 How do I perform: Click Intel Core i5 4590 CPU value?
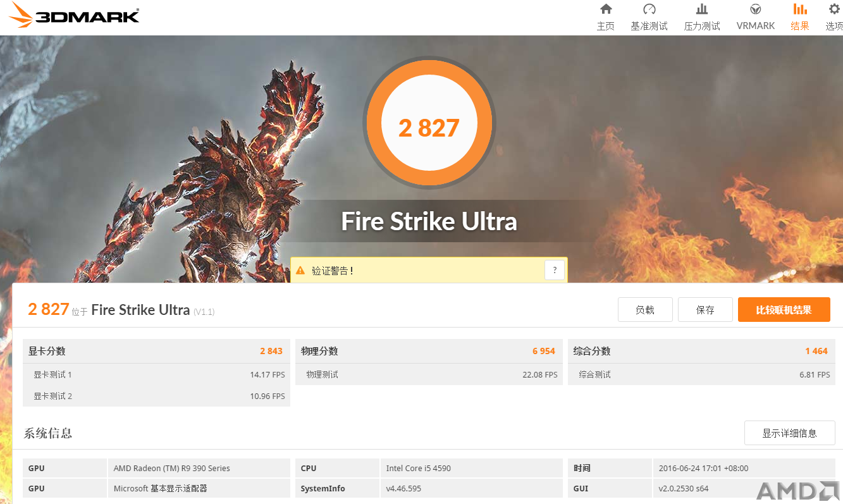(x=419, y=469)
